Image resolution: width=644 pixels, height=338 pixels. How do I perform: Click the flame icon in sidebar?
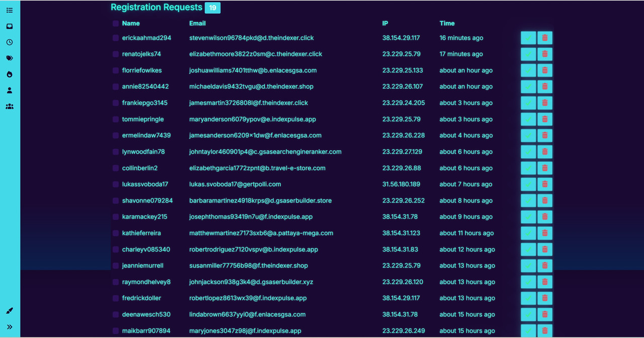tap(10, 75)
